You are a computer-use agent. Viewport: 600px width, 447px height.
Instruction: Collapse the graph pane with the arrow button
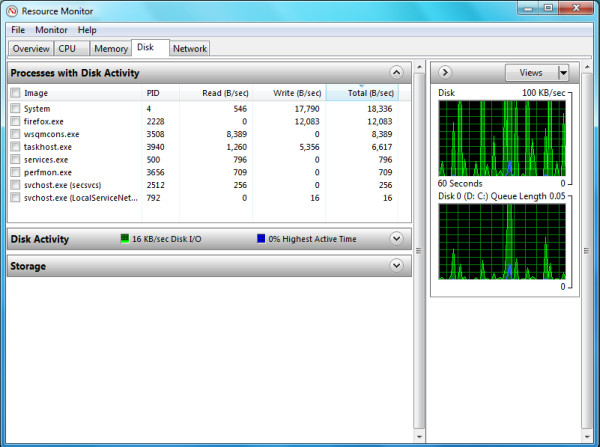445,72
